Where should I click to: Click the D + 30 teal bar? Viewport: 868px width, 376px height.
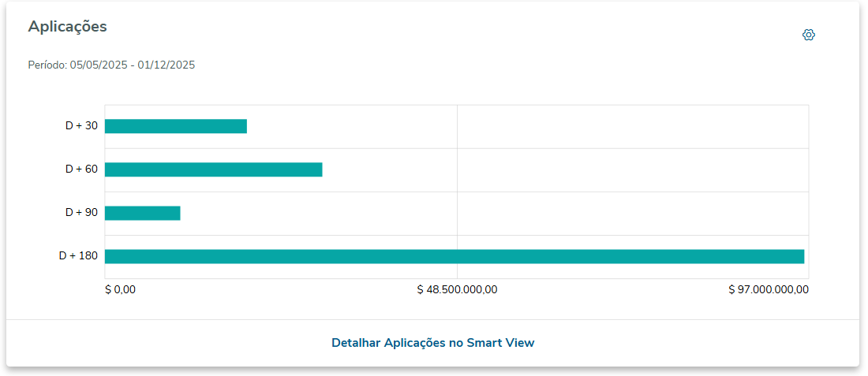175,126
